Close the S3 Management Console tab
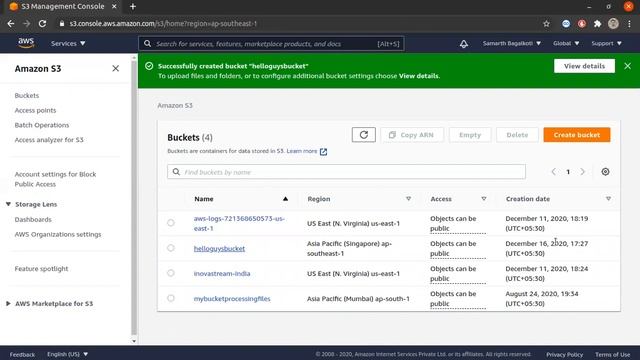The height and width of the screenshot is (360, 640). 114,7
